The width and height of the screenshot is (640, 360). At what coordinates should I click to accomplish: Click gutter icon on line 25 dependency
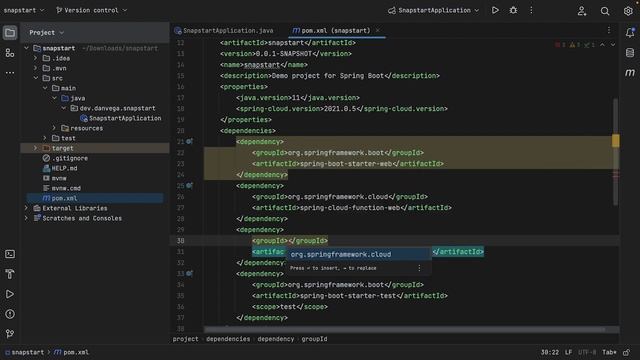tap(189, 185)
